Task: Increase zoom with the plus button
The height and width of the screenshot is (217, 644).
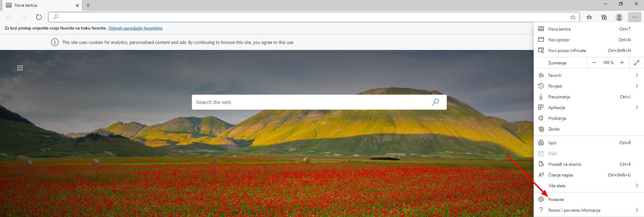Action: click(622, 63)
